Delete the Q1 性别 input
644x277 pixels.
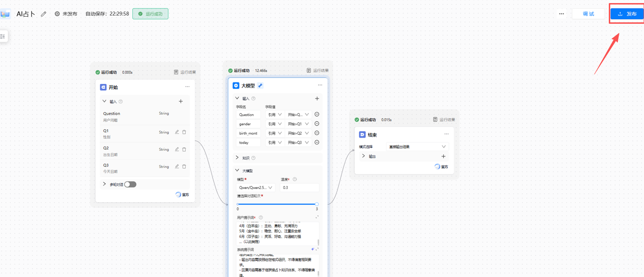(x=184, y=132)
